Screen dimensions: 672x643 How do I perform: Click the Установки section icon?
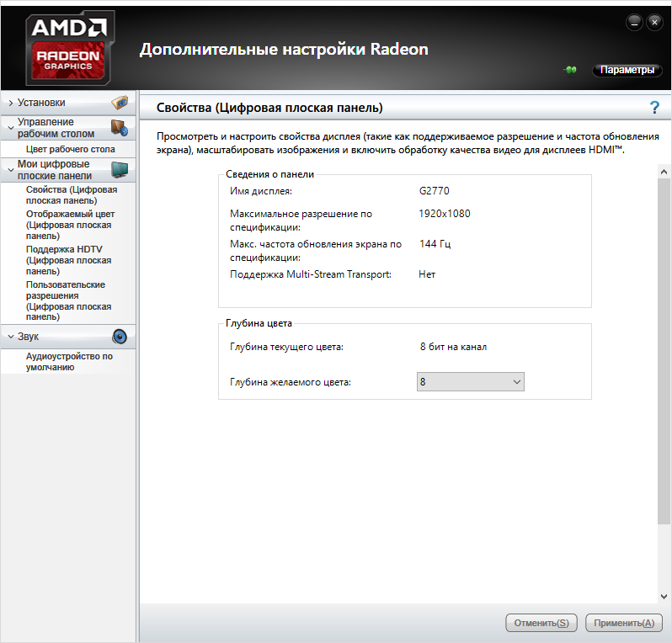(120, 103)
